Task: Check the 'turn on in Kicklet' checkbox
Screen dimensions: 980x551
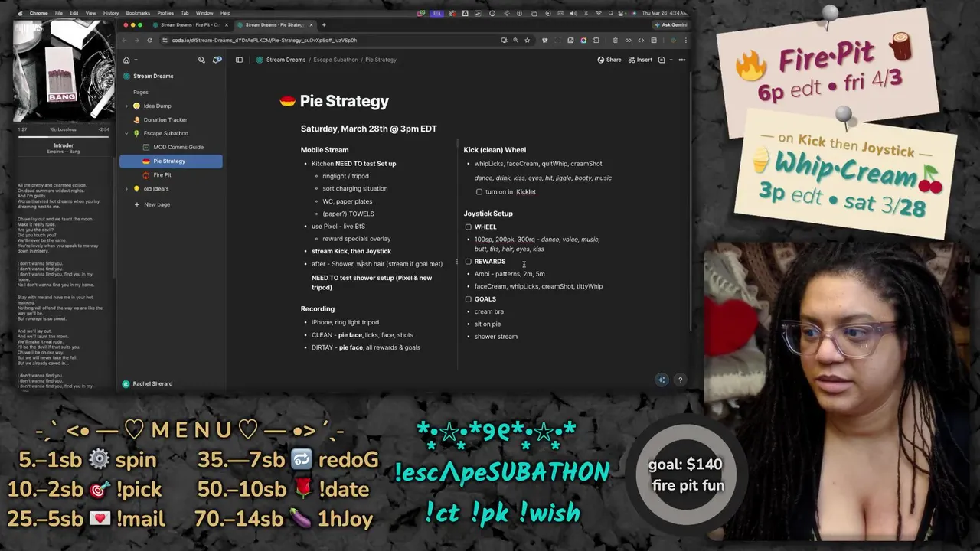Action: pyautogui.click(x=479, y=192)
